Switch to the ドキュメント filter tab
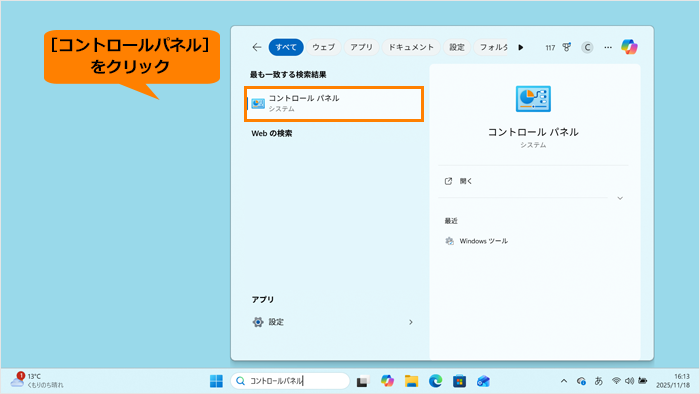The width and height of the screenshot is (700, 394). click(411, 47)
